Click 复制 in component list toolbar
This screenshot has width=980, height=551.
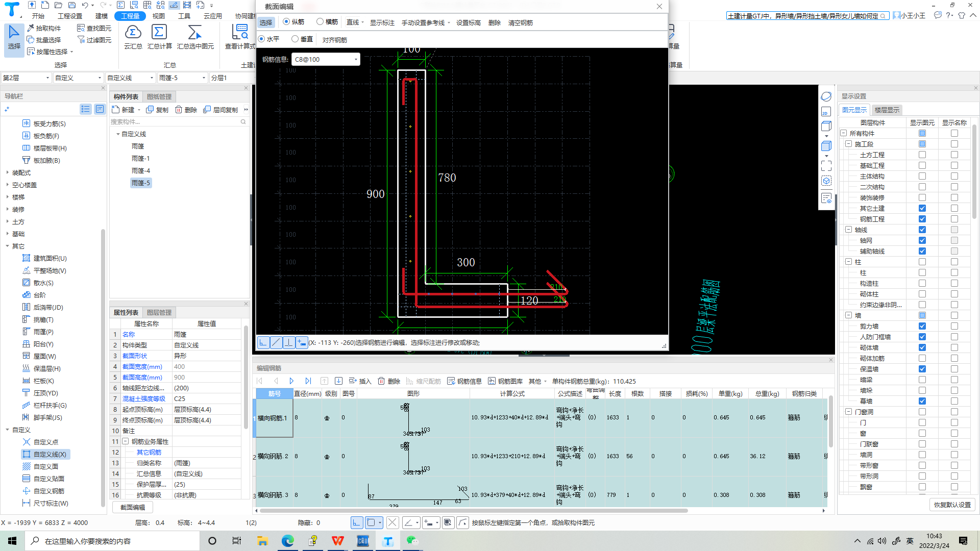[157, 110]
